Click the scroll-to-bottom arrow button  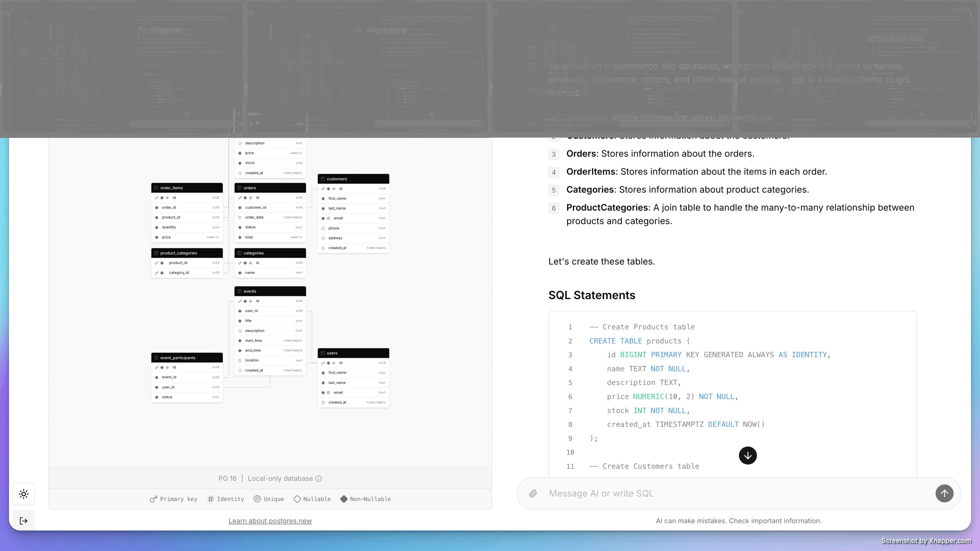click(748, 455)
